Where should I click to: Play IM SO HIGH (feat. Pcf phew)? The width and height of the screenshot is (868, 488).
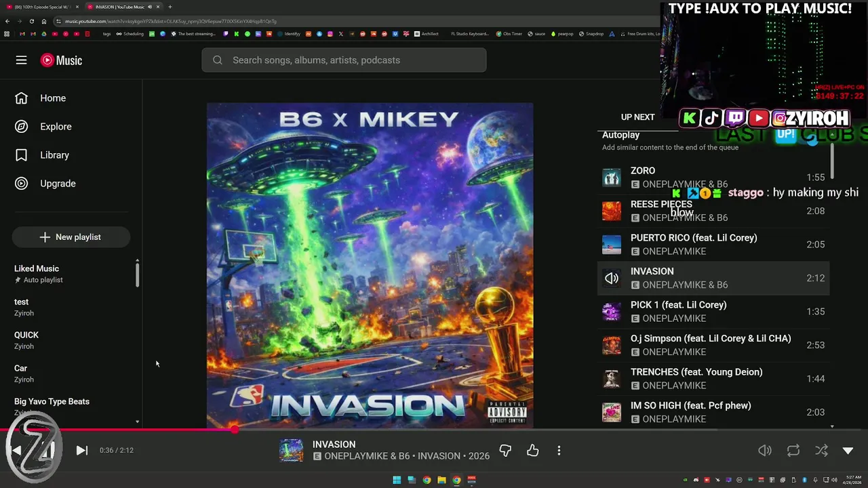click(x=713, y=412)
